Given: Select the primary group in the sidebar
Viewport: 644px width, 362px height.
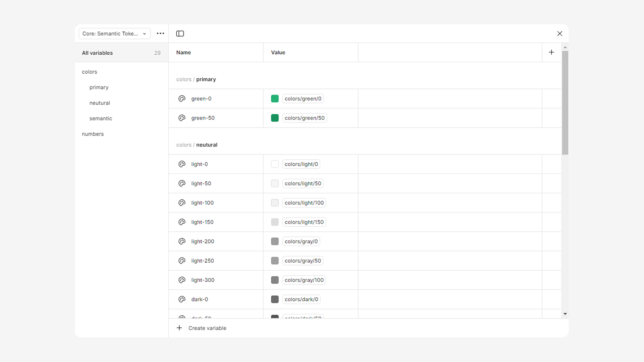Looking at the screenshot, I should tap(99, 87).
